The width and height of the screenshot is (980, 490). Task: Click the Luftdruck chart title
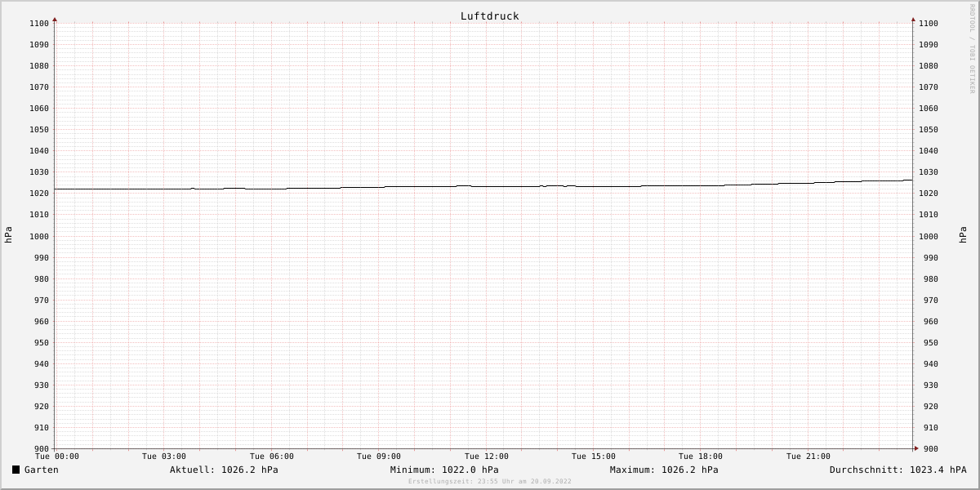click(489, 16)
